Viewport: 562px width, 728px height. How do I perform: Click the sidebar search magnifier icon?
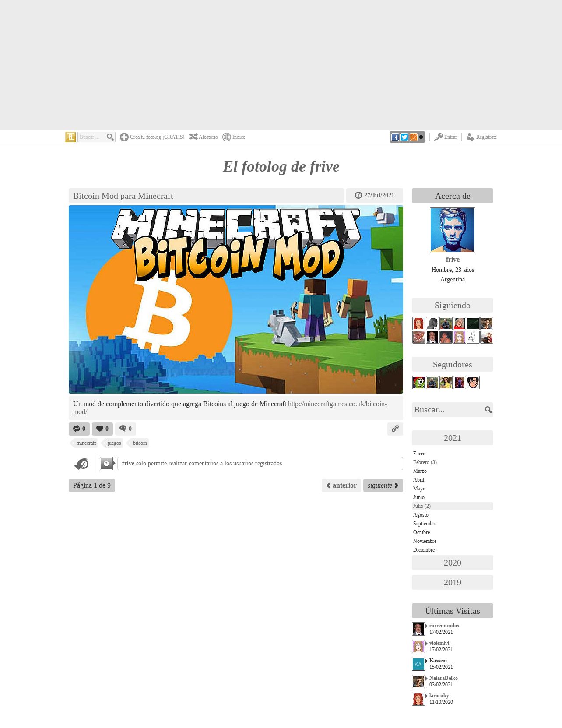(488, 410)
